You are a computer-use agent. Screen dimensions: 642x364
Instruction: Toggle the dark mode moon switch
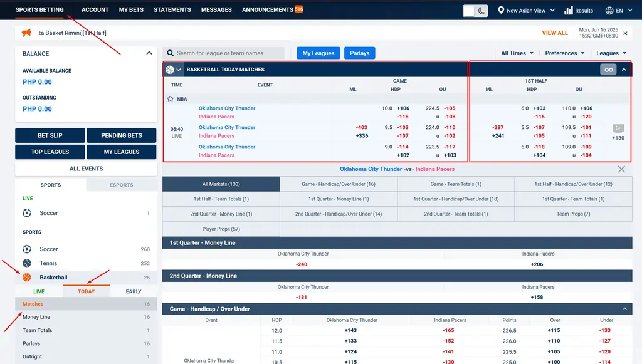tap(475, 11)
